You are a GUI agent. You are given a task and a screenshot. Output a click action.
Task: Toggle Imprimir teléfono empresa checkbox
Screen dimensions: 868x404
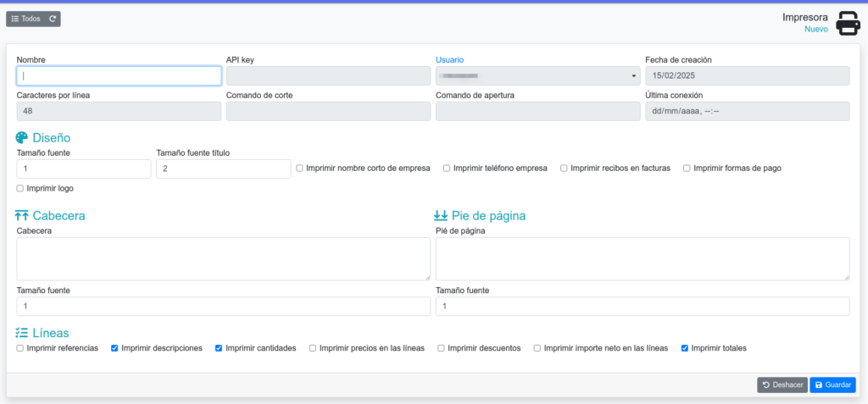point(448,169)
